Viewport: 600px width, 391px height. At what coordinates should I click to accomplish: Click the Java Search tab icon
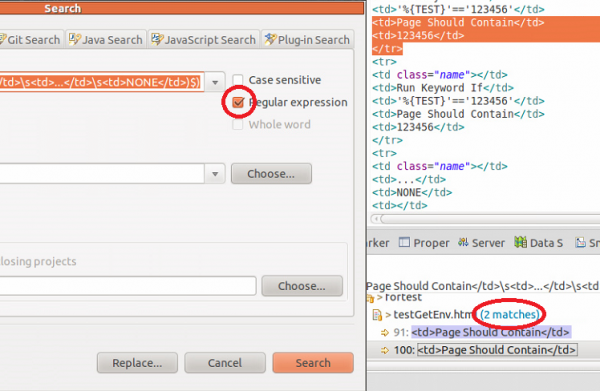75,39
